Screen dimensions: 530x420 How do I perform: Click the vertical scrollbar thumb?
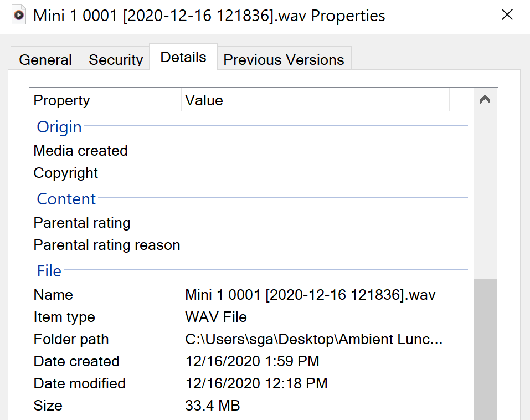pyautogui.click(x=486, y=349)
